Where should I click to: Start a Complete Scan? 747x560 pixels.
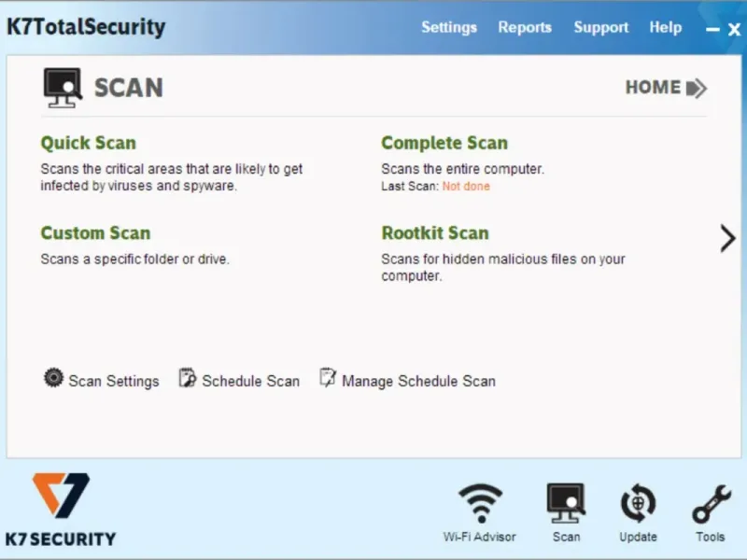point(444,143)
